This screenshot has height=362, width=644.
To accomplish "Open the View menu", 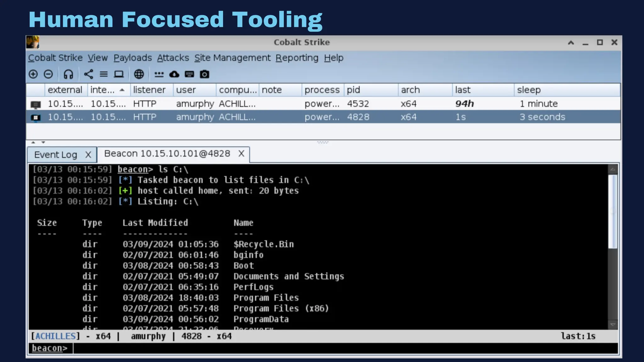I will point(97,58).
